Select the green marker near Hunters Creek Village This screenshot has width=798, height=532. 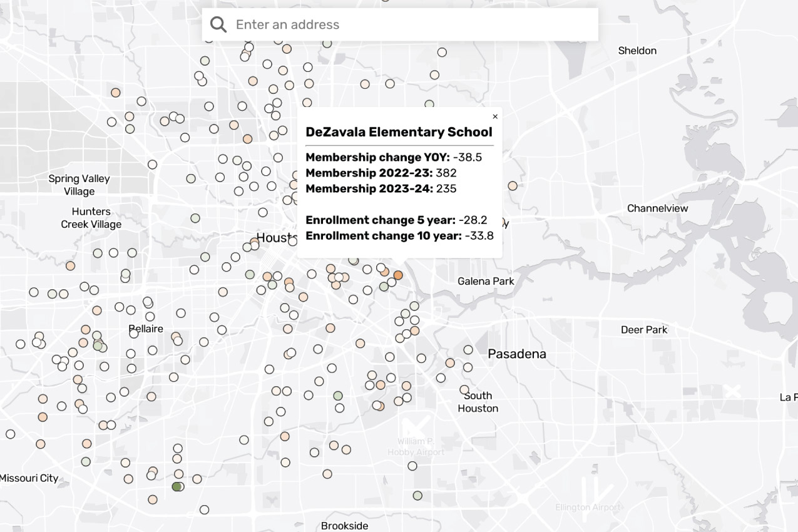195,217
